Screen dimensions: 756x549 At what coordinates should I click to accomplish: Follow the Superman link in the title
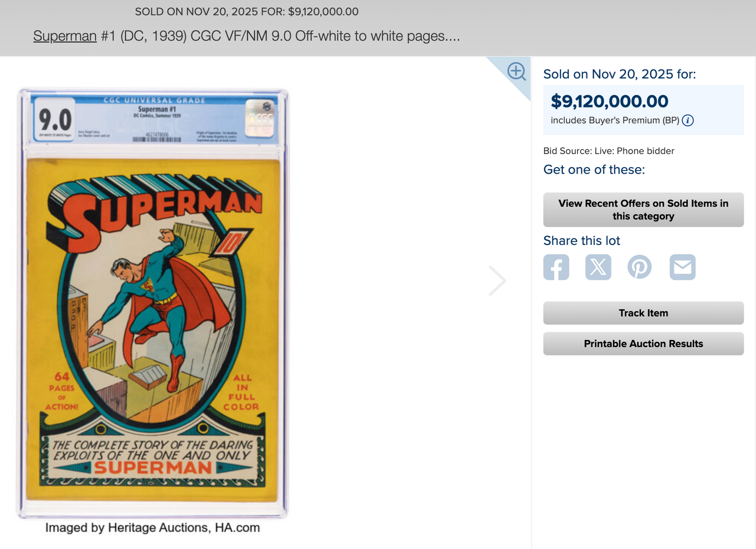point(65,36)
